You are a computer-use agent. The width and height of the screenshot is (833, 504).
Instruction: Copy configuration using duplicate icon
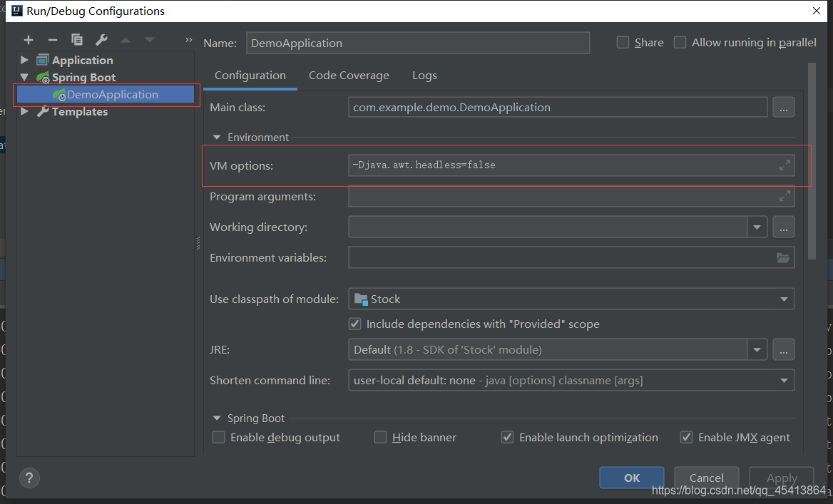click(76, 40)
